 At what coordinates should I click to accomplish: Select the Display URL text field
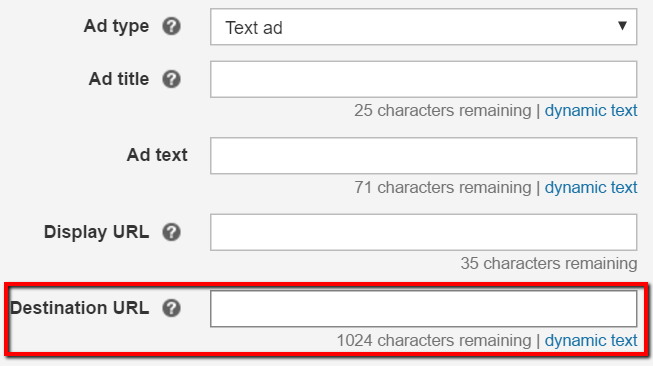(x=424, y=232)
